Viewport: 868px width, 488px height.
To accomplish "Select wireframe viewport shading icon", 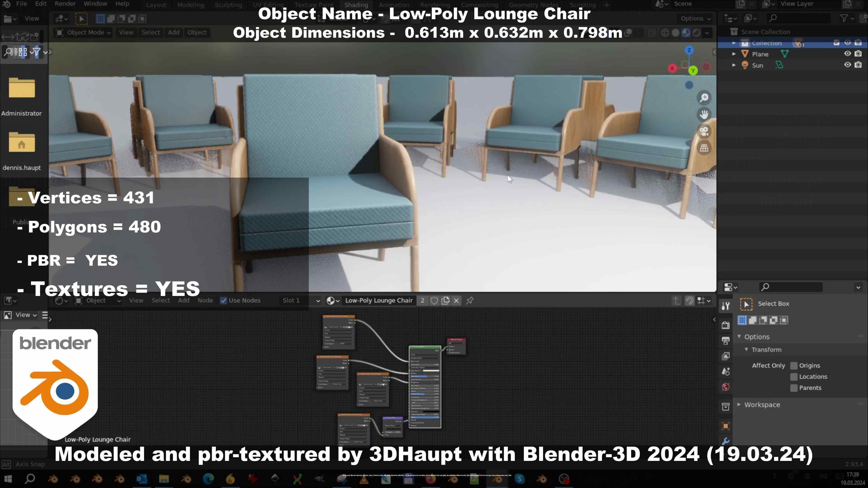I will [665, 33].
